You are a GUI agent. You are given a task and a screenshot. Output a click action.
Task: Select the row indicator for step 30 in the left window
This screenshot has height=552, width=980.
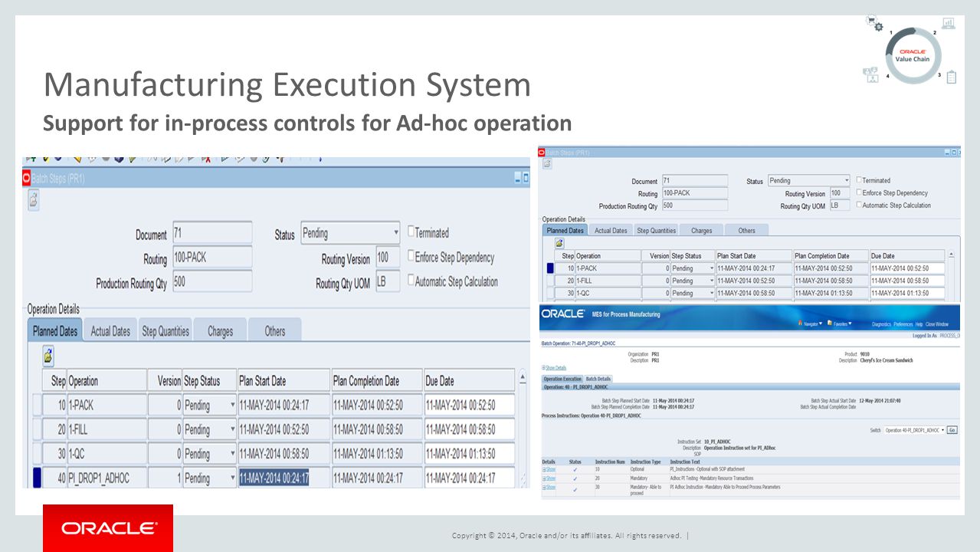[x=37, y=453]
